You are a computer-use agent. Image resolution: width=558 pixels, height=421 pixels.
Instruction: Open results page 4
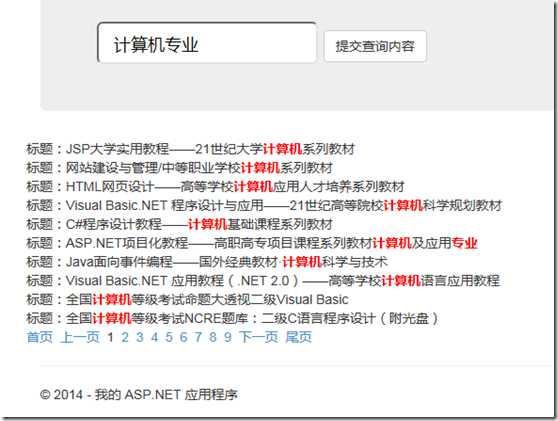point(154,337)
